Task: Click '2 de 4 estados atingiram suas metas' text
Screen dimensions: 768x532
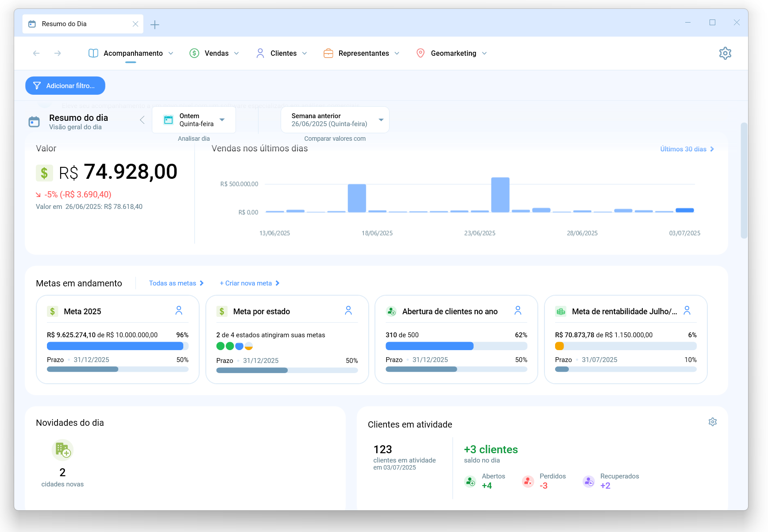Action: [270, 335]
